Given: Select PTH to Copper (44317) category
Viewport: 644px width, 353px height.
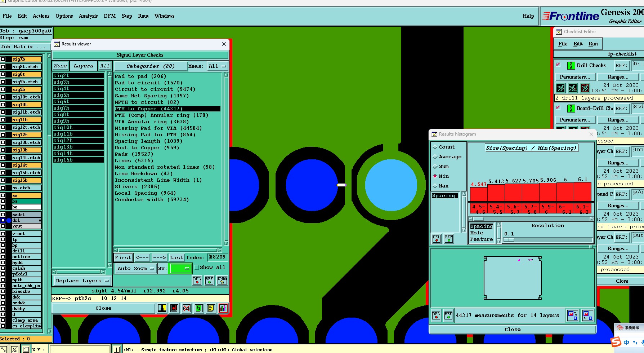Looking at the screenshot, I should pos(167,109).
